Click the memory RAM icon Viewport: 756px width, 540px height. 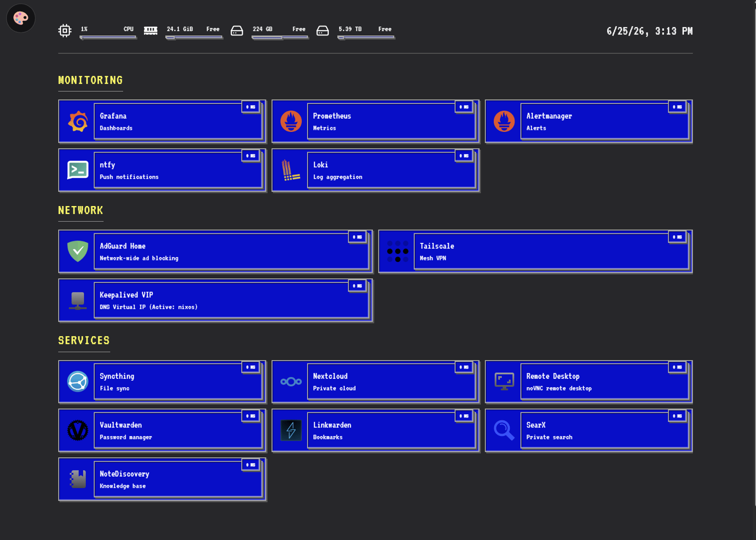(151, 31)
